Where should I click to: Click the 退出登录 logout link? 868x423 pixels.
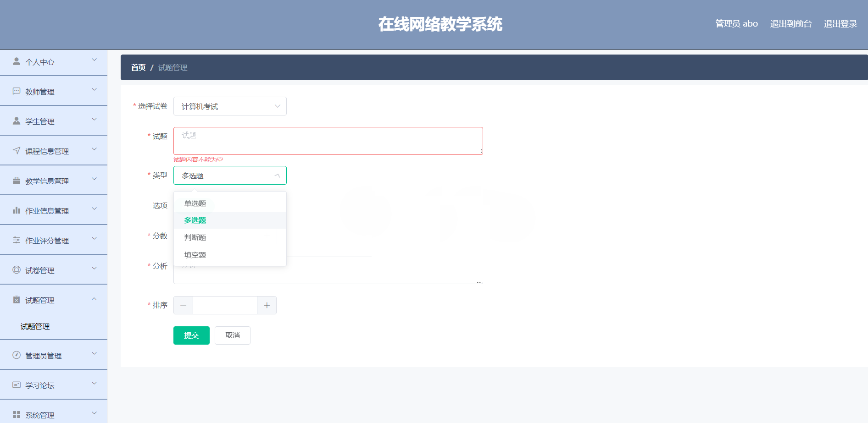tap(840, 23)
